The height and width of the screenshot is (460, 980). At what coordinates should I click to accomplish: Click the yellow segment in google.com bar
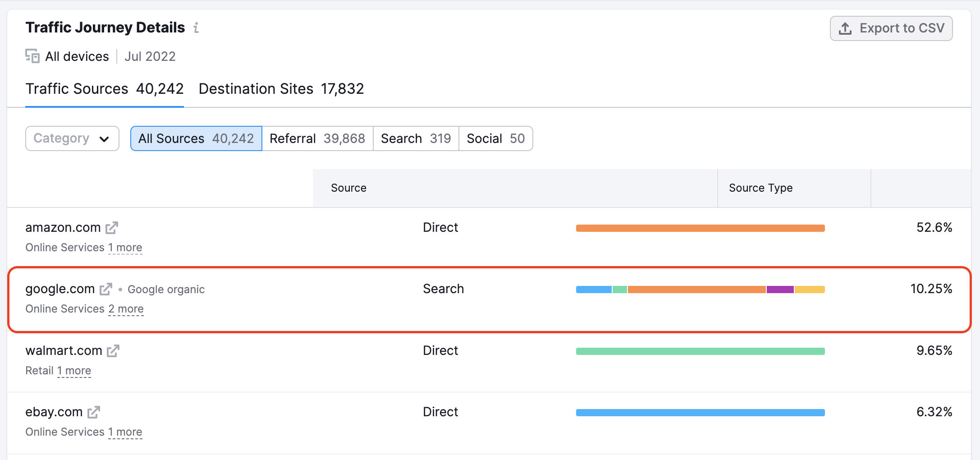tap(810, 290)
